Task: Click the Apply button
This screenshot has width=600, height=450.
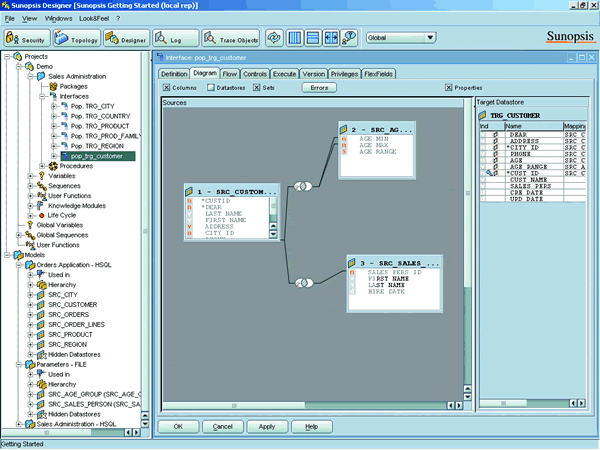Action: pyautogui.click(x=267, y=426)
